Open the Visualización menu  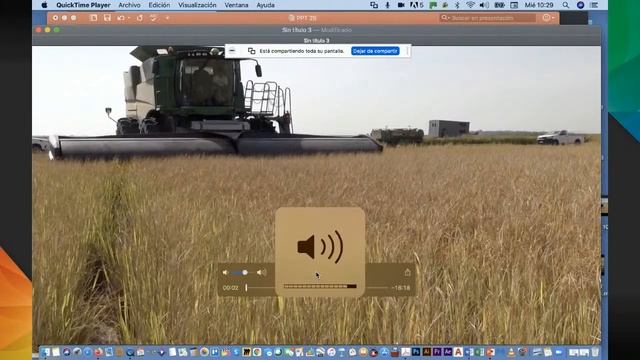pos(197,5)
